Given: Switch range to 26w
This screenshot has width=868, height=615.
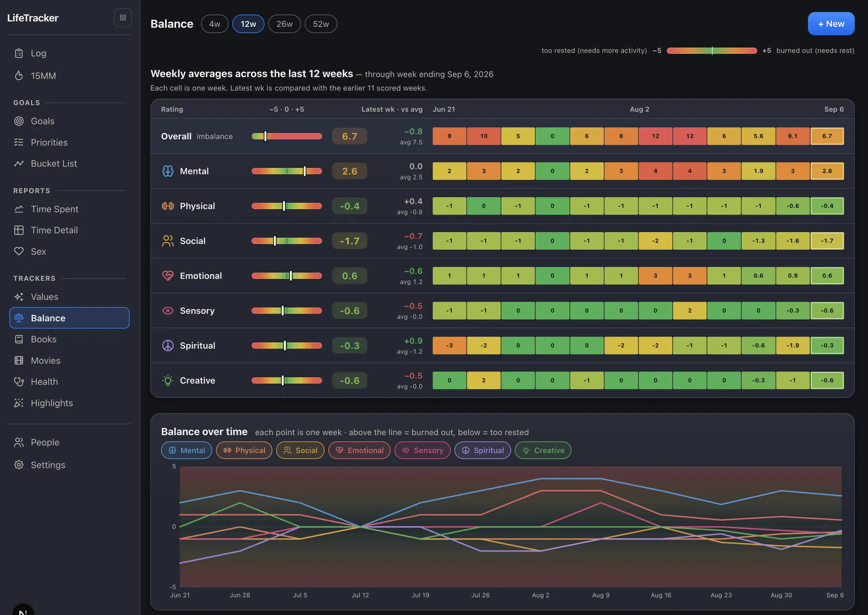Looking at the screenshot, I should [x=285, y=24].
